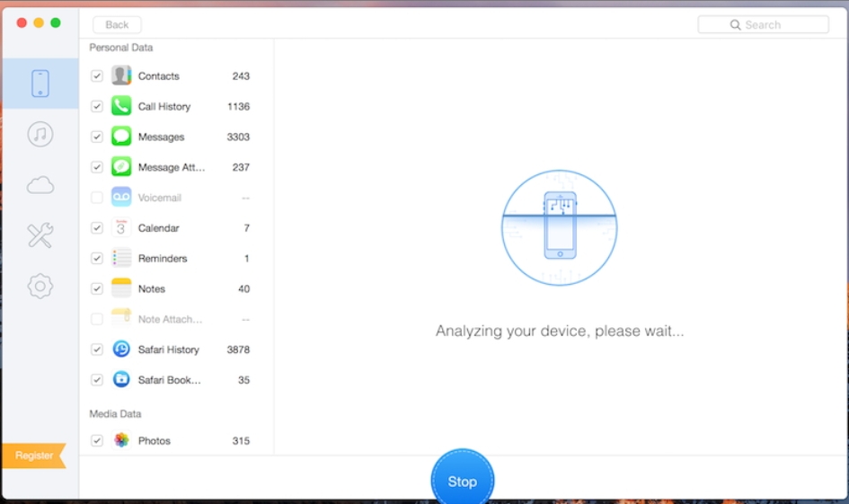Click the Call History count 1136
This screenshot has width=849, height=504.
tap(239, 106)
